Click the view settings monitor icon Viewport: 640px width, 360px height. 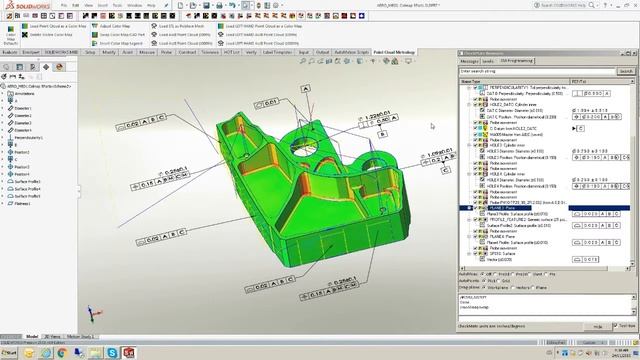coord(408,61)
